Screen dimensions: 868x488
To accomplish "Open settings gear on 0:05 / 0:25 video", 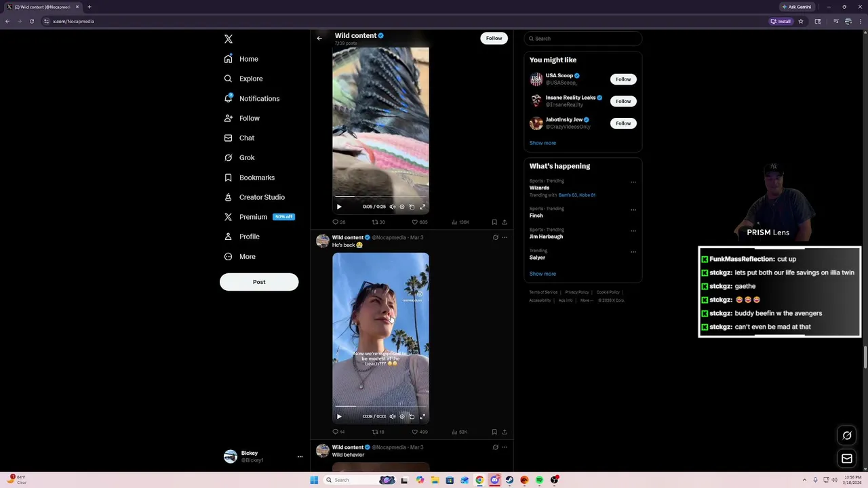I will 402,207.
